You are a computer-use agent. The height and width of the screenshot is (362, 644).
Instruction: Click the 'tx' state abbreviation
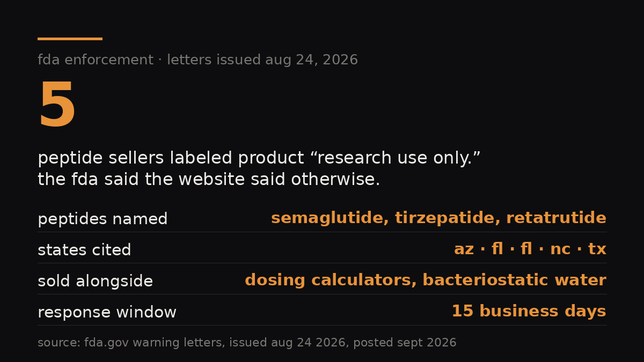point(597,249)
